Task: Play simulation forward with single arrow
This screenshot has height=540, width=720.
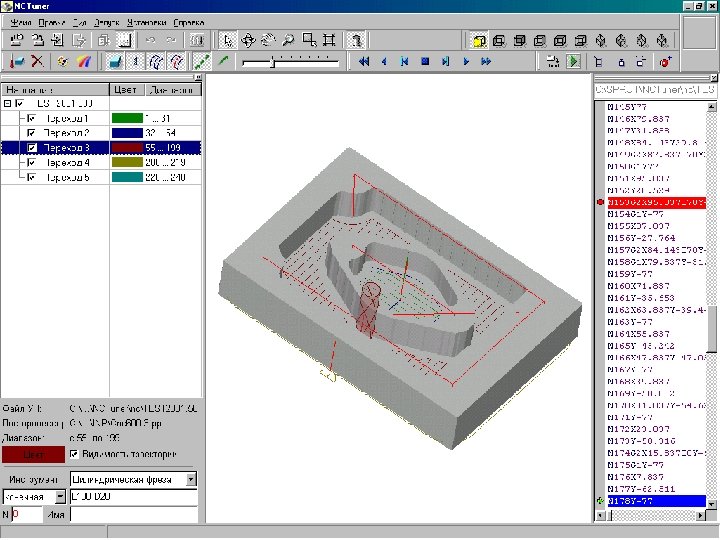Action: 466,62
